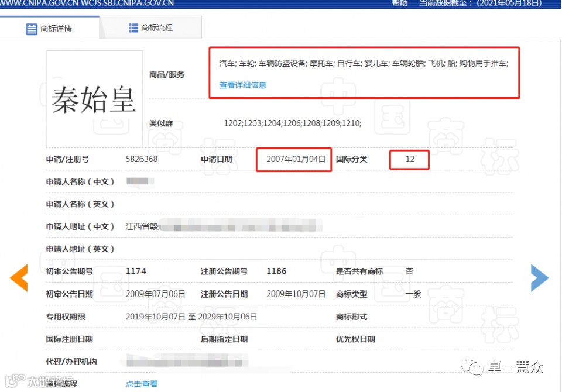Click the 商标详情 document icon
Image resolution: width=562 pixels, height=392 pixels.
(31, 29)
